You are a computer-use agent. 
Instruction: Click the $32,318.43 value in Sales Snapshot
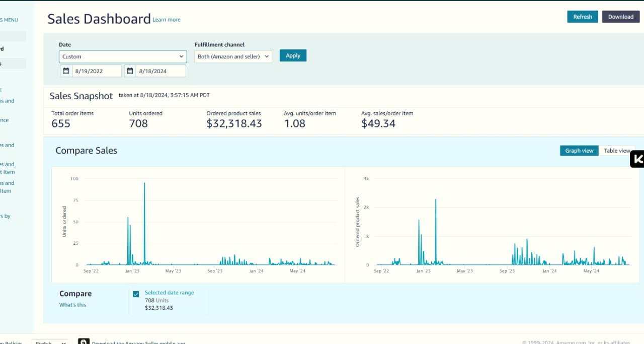pyautogui.click(x=234, y=123)
